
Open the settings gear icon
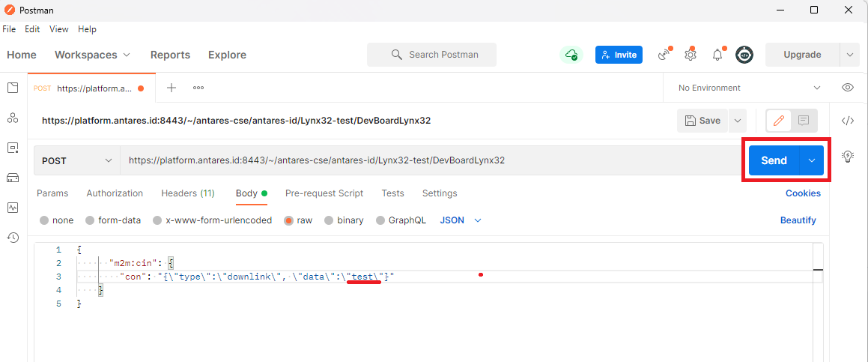coord(690,55)
